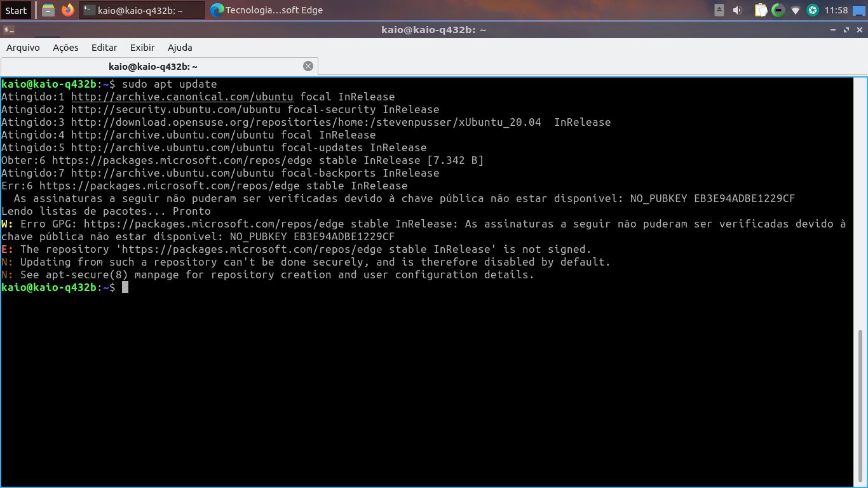
Task: Click the terminal vertical scrollbar
Action: [x=860, y=407]
